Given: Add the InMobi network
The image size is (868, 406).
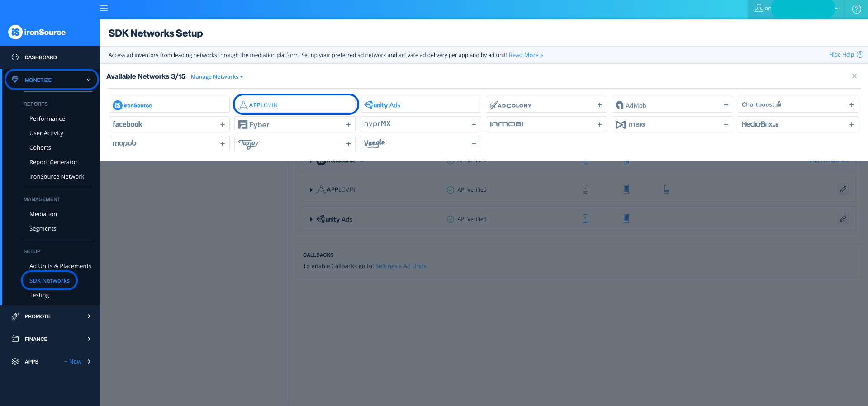Looking at the screenshot, I should 599,124.
